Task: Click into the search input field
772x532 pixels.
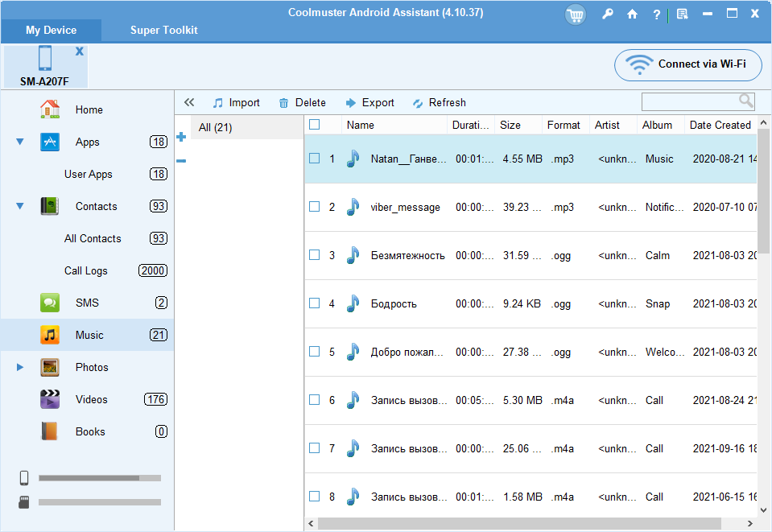Action: click(x=690, y=101)
